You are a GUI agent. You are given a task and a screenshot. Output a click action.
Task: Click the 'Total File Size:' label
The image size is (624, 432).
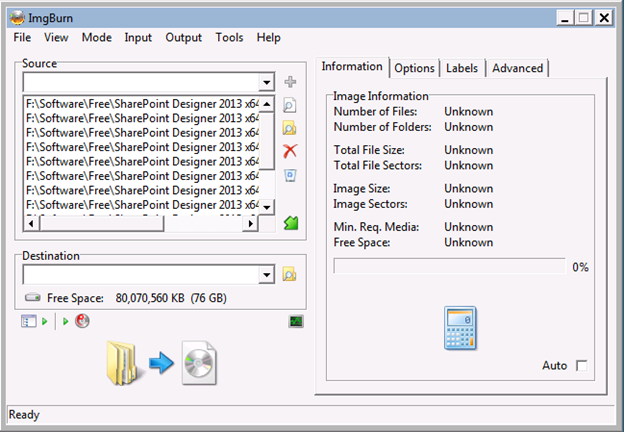[369, 150]
